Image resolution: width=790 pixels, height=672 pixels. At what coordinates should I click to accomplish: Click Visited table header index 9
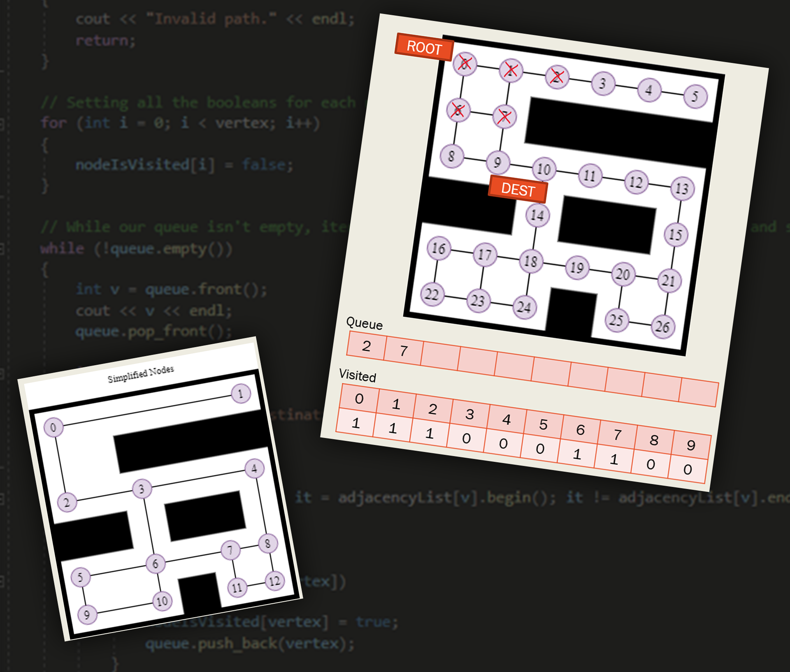691,445
